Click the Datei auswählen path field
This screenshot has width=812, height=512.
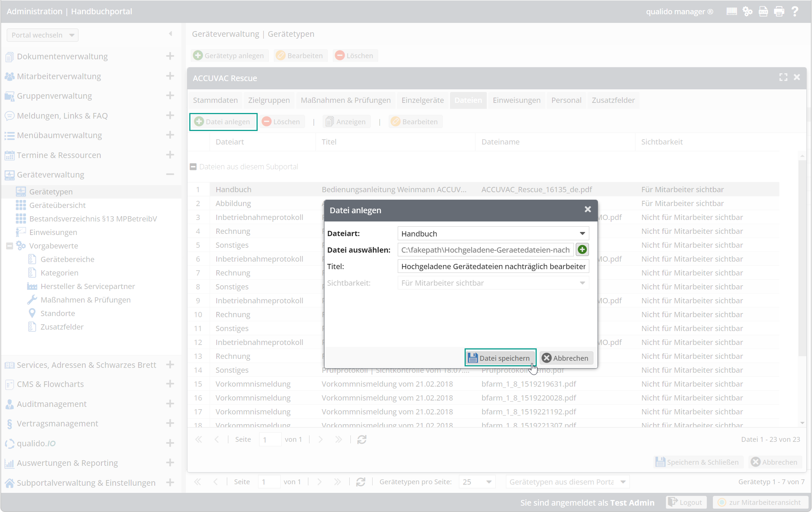pos(485,250)
